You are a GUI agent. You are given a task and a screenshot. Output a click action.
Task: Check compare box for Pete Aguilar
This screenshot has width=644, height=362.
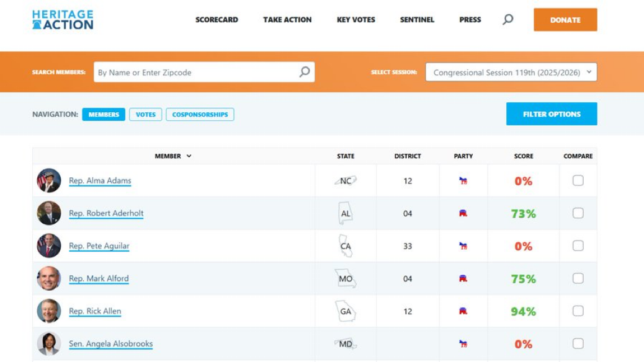[x=578, y=245]
